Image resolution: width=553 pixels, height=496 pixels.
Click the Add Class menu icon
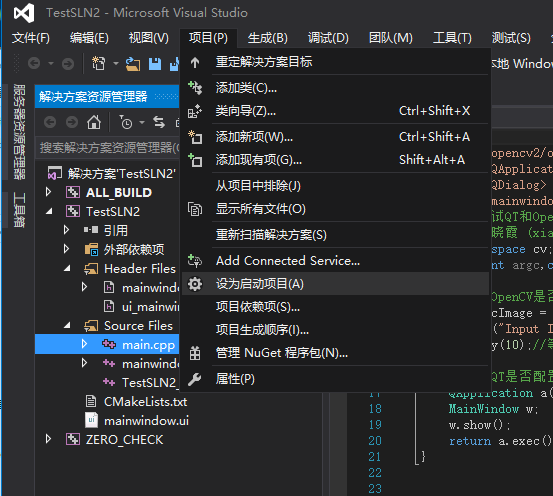click(x=195, y=87)
